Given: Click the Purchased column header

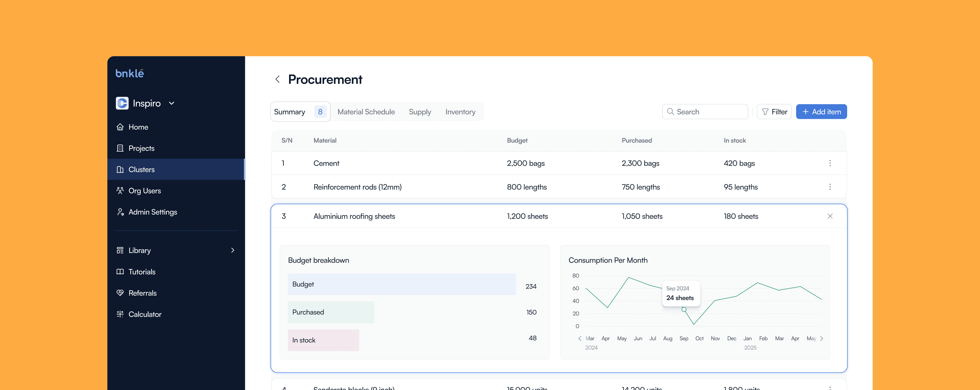Looking at the screenshot, I should (x=636, y=140).
